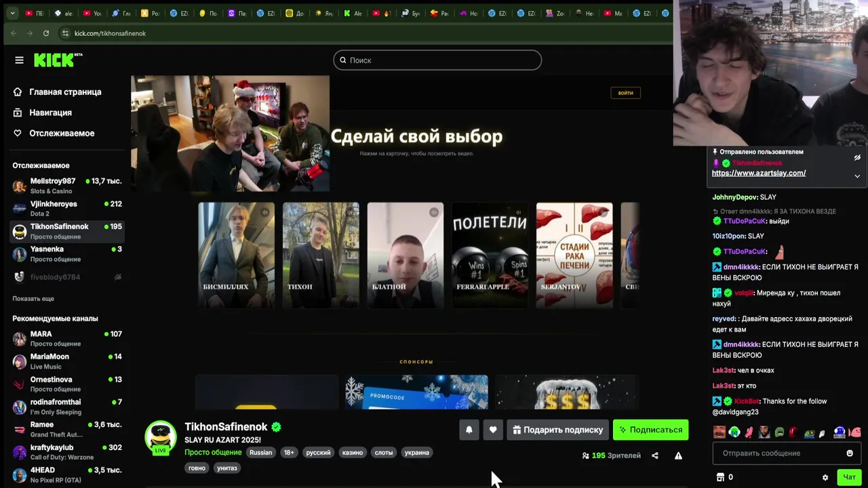Click the share stream icon
Viewport: 868px width, 488px height.
click(655, 455)
